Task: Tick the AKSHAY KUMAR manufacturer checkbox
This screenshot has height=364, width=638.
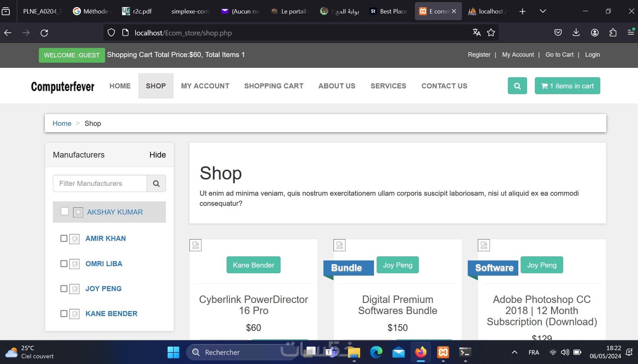Action: point(65,211)
